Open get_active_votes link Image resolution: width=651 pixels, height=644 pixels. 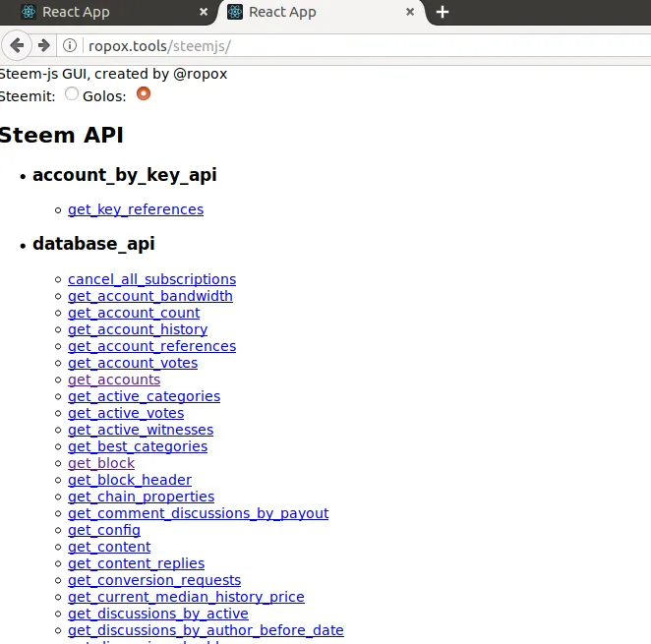click(x=126, y=413)
